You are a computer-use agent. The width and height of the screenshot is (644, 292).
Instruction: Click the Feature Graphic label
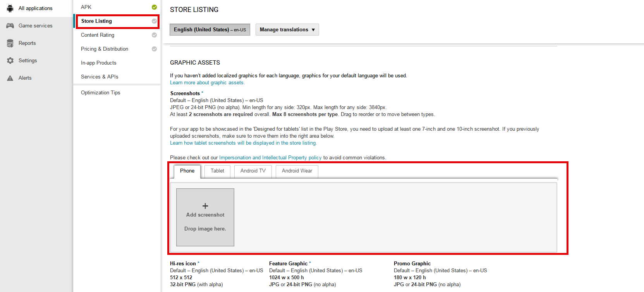click(288, 264)
